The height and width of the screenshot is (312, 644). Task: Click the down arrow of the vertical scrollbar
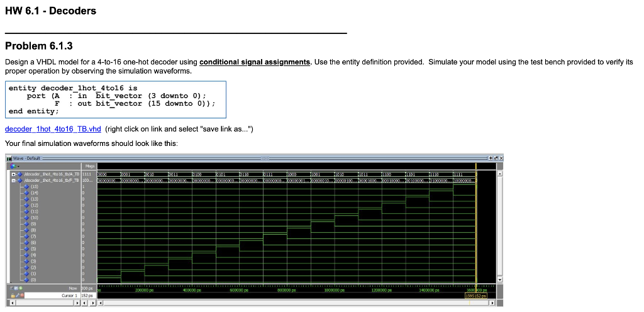coord(500,279)
